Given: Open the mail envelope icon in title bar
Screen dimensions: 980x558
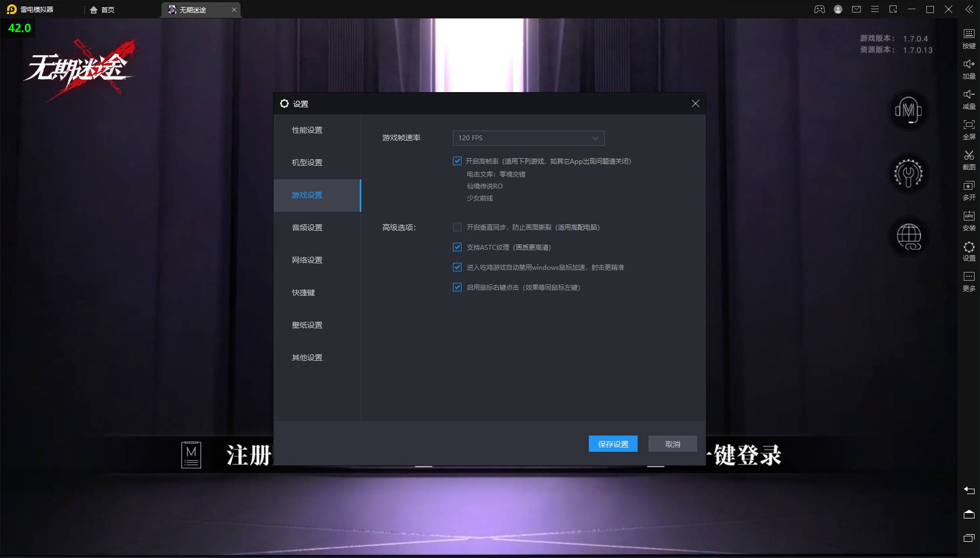Looking at the screenshot, I should [x=856, y=9].
